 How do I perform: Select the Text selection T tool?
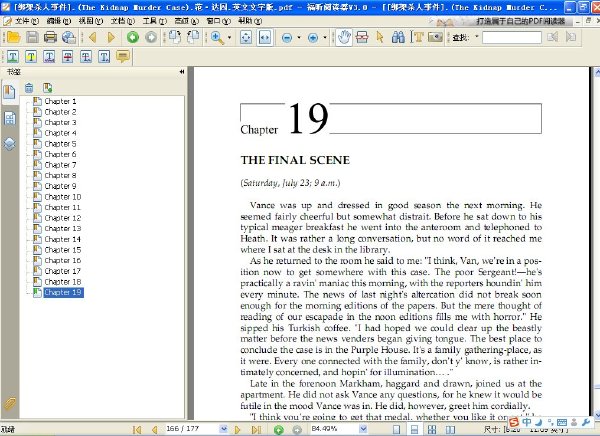[x=417, y=37]
